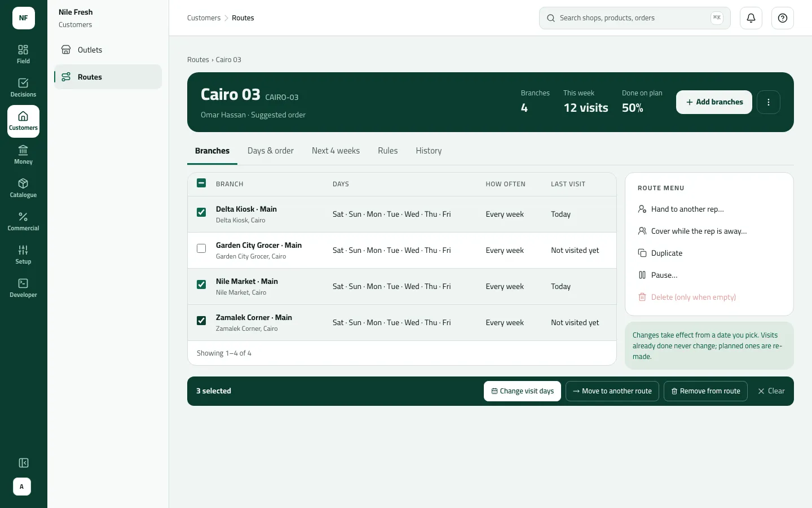The width and height of the screenshot is (812, 508).
Task: Uncheck the Zamalek Corner · Main row
Action: 201,321
